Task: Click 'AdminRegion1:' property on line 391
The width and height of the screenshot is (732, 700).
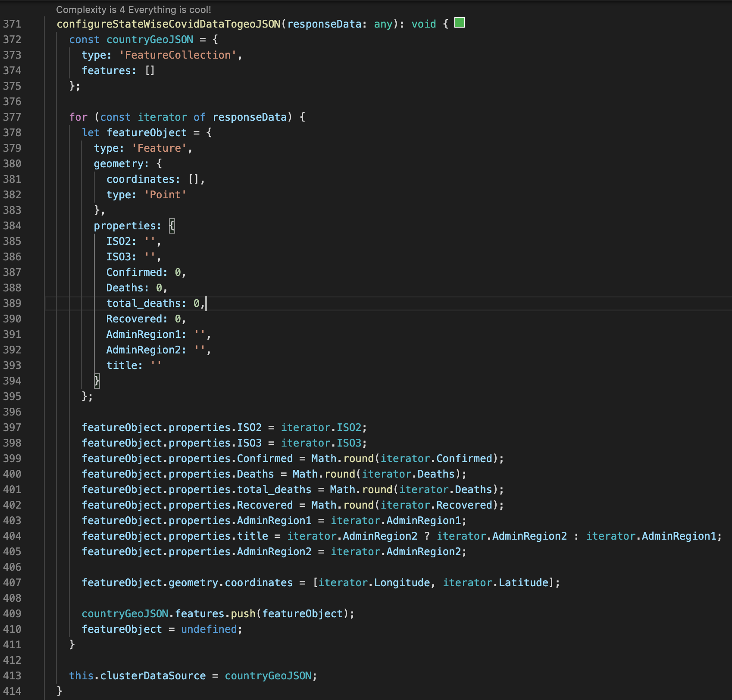Action: [147, 334]
